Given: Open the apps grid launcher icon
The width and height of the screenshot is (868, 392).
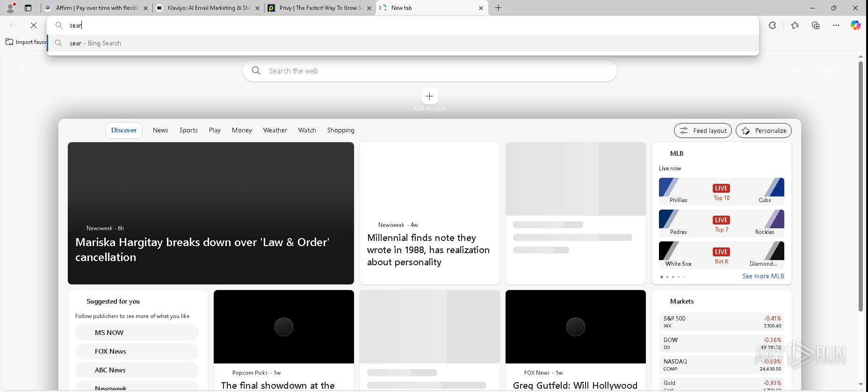Looking at the screenshot, I should click(22, 71).
